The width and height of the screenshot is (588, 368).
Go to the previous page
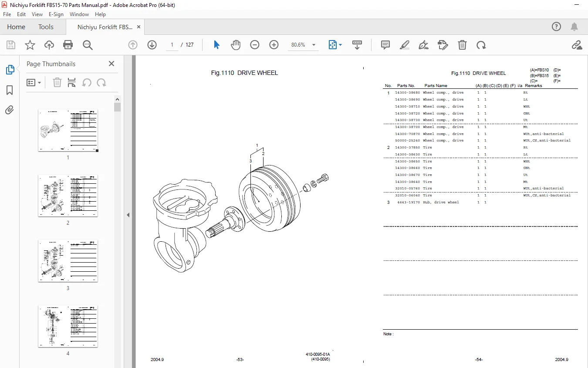pos(133,45)
